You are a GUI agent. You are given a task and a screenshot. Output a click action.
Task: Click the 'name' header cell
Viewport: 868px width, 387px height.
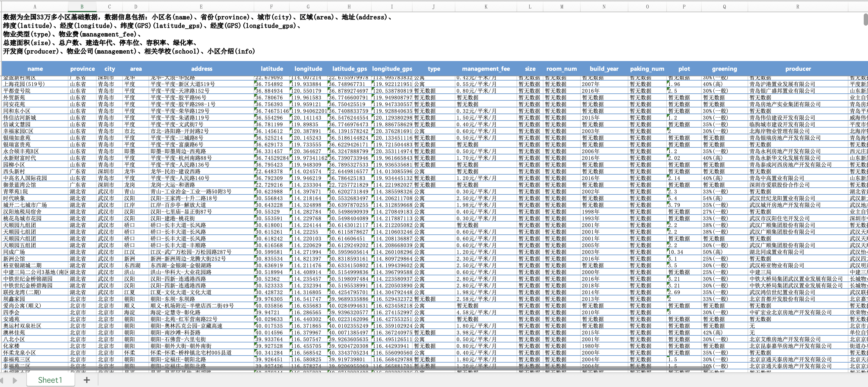point(35,69)
